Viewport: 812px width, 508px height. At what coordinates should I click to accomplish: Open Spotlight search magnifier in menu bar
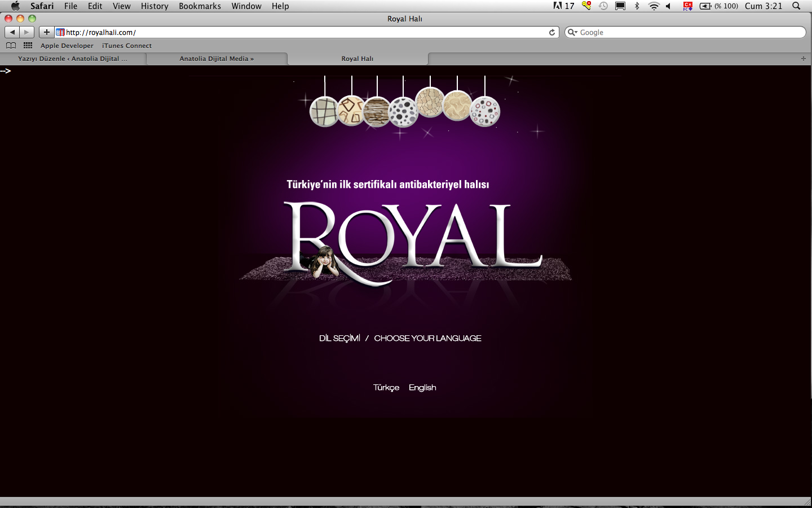tap(796, 6)
